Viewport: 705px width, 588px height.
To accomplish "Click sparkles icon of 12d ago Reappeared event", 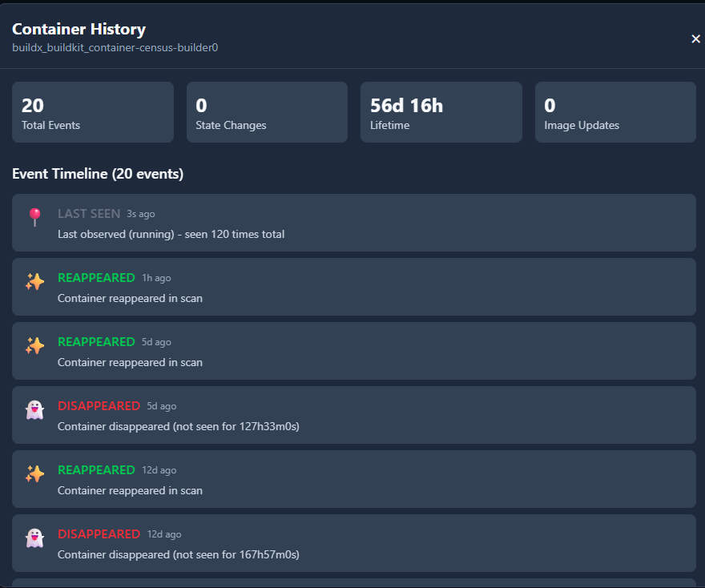I will pyautogui.click(x=34, y=473).
